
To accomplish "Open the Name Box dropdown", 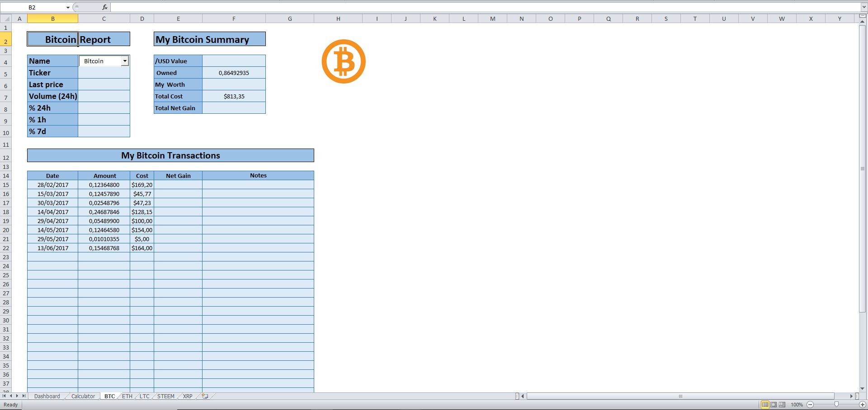I will tap(68, 7).
